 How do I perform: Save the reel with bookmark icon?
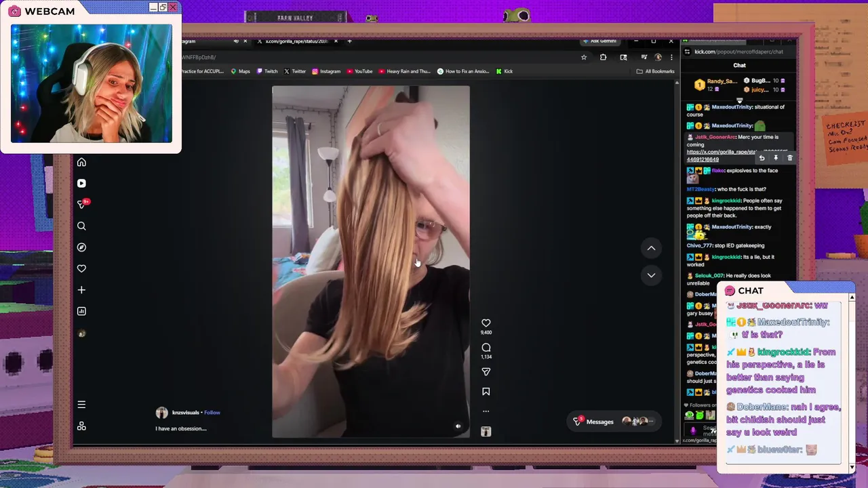(486, 392)
